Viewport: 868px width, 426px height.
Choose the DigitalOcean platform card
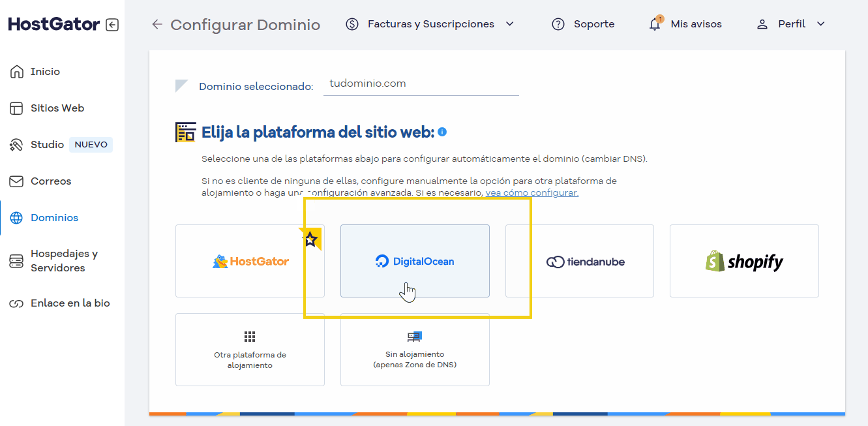pos(415,261)
